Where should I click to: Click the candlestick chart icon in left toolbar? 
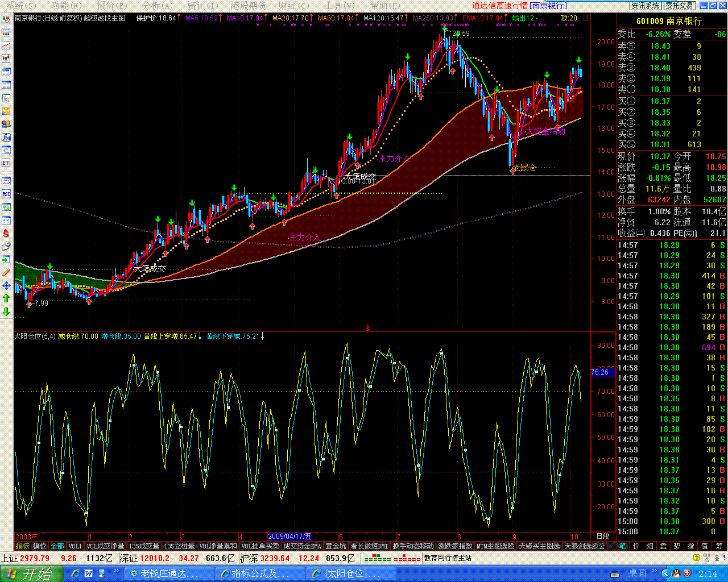[x=6, y=58]
